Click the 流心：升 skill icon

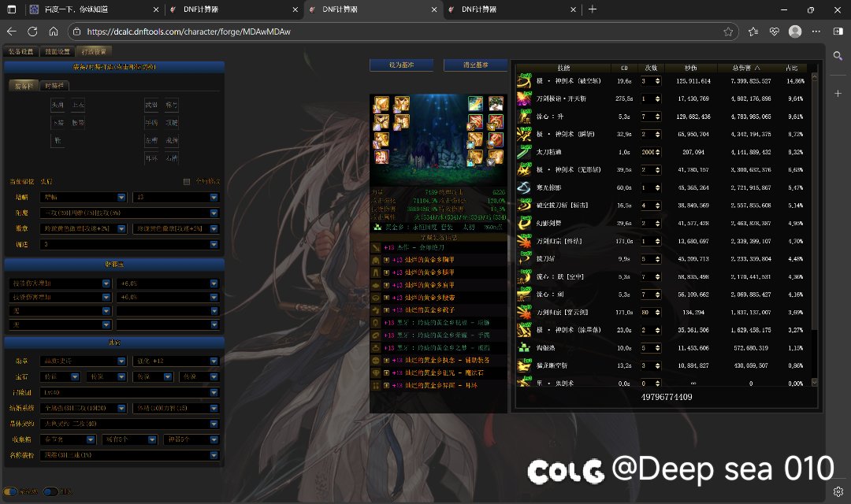[x=524, y=117]
